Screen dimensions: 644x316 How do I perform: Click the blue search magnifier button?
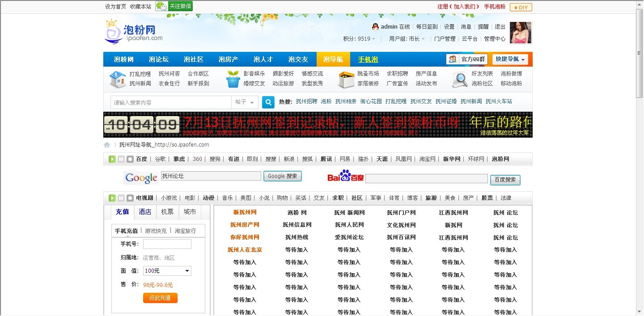coord(268,102)
